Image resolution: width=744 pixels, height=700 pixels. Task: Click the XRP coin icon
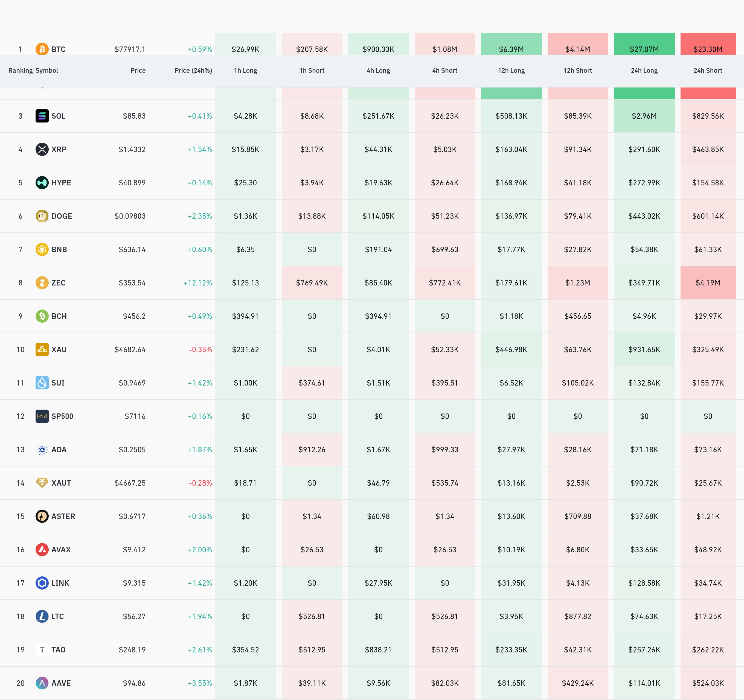point(42,149)
